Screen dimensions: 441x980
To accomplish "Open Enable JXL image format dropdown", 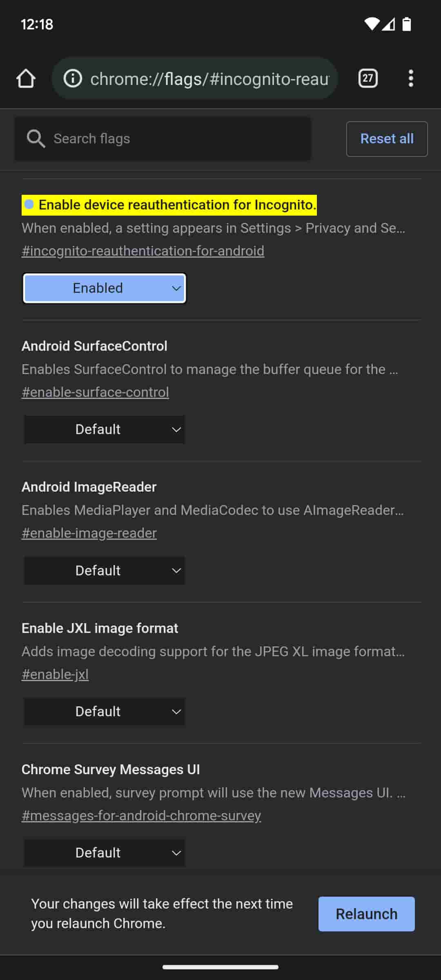I will 105,712.
